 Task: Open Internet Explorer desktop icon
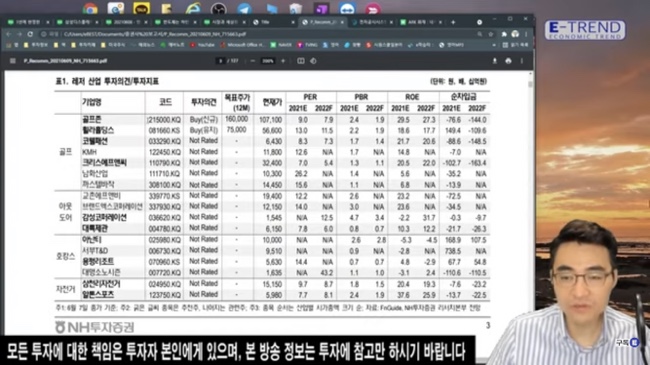193,8
